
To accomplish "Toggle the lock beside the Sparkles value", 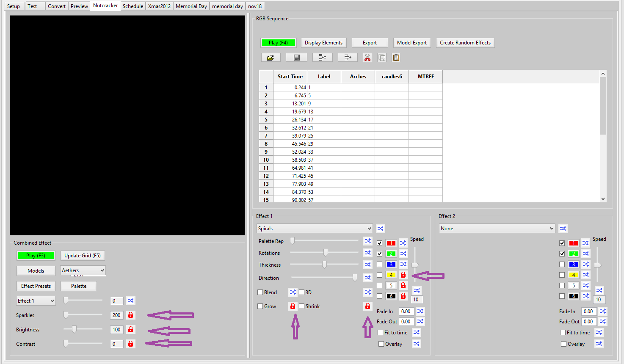I will click(131, 315).
